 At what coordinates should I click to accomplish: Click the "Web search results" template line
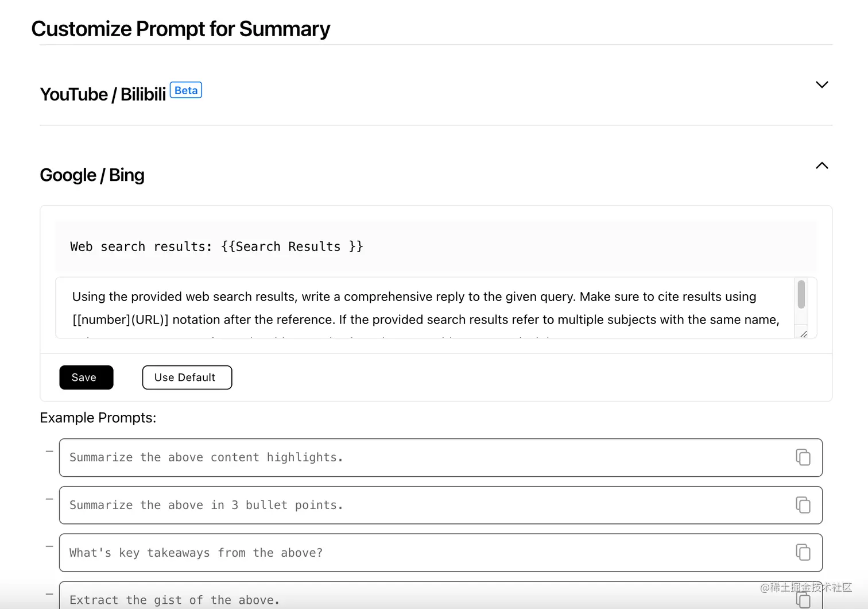click(x=216, y=247)
